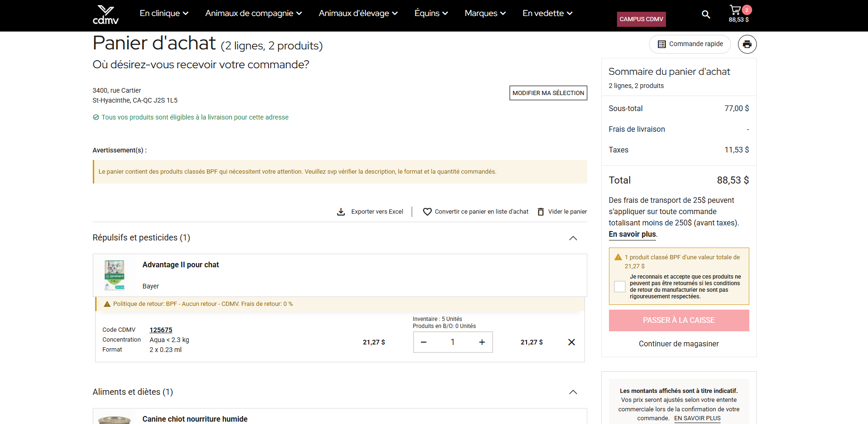Click the address line 3400, rue Cartier

click(x=117, y=90)
